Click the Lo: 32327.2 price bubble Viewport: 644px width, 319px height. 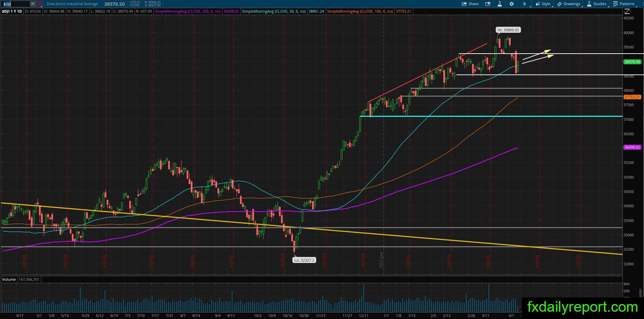point(304,260)
